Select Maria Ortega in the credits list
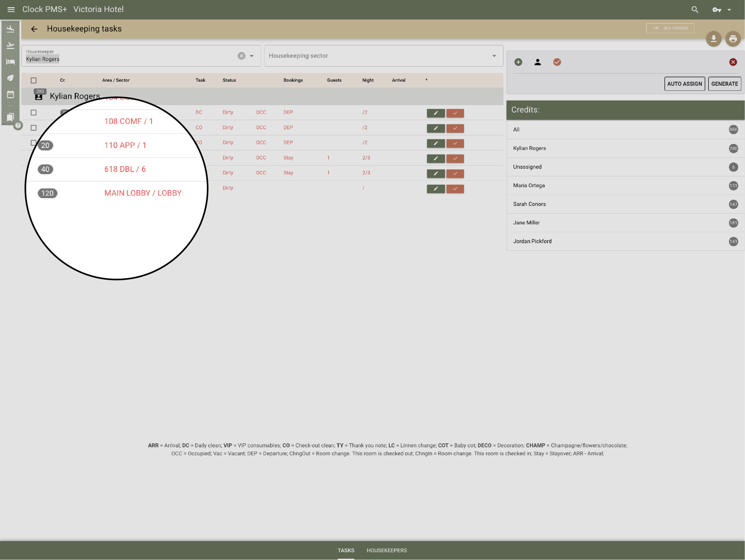745x560 pixels. click(x=528, y=186)
